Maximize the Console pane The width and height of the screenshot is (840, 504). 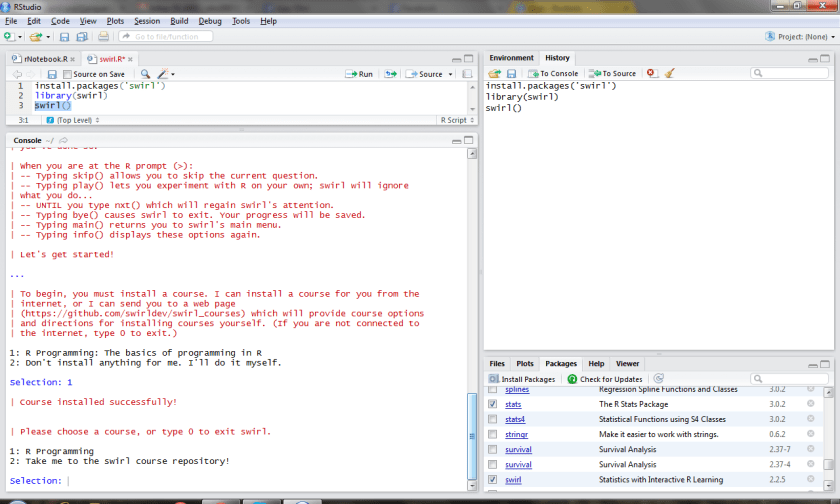(x=469, y=140)
